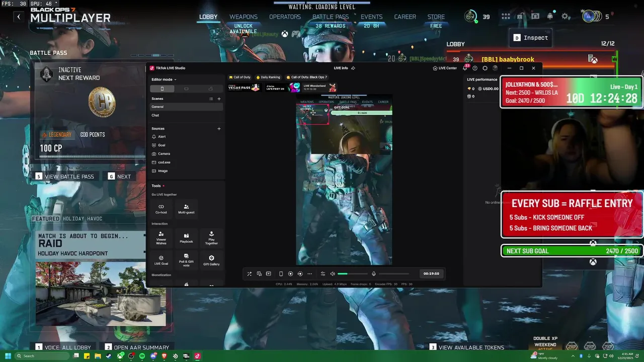Select the cod.exe source
644x362 pixels.
[x=186, y=162]
